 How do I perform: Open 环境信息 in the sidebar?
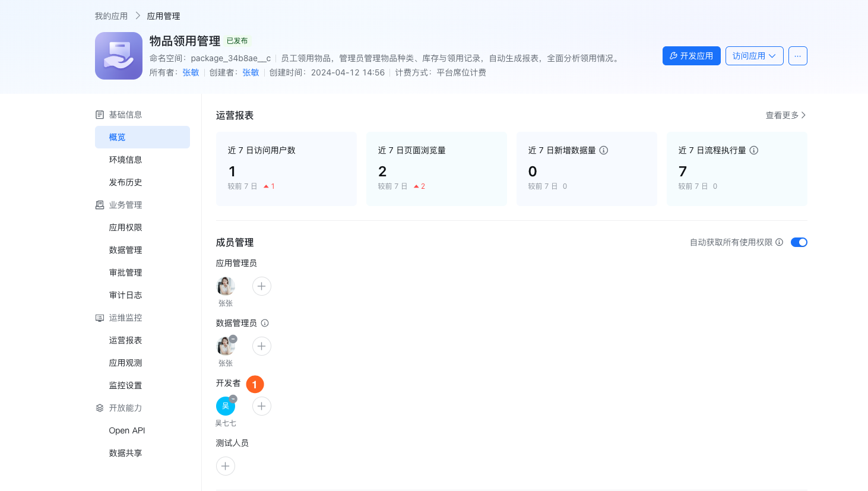coord(125,160)
